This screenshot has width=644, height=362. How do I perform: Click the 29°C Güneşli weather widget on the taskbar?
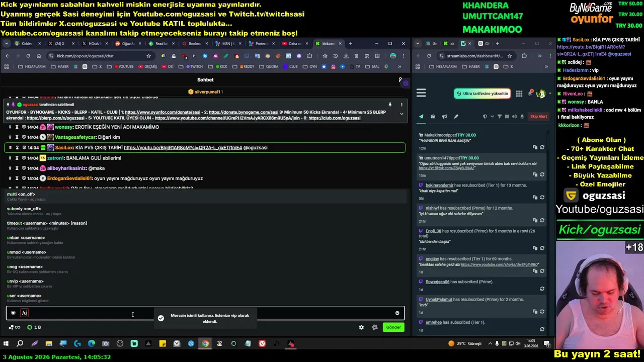tap(464, 344)
